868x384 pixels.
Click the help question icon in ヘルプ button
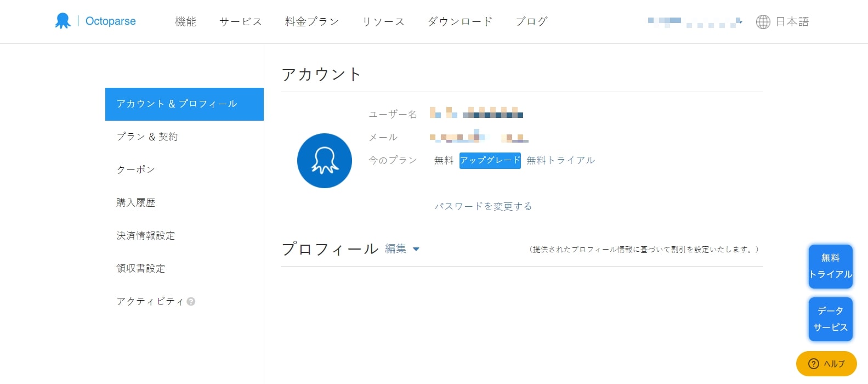(x=814, y=364)
